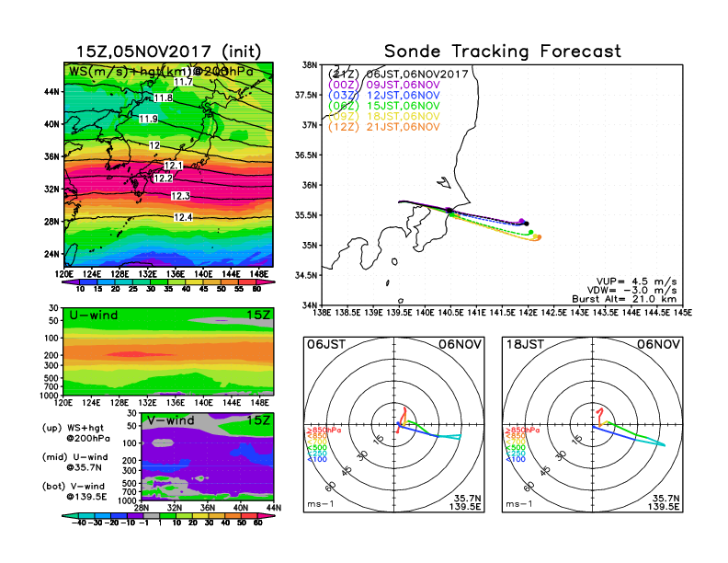Select the '(03Z) 12JST,06NOV' legend entry
Screen dimensions: 728x563
point(384,96)
